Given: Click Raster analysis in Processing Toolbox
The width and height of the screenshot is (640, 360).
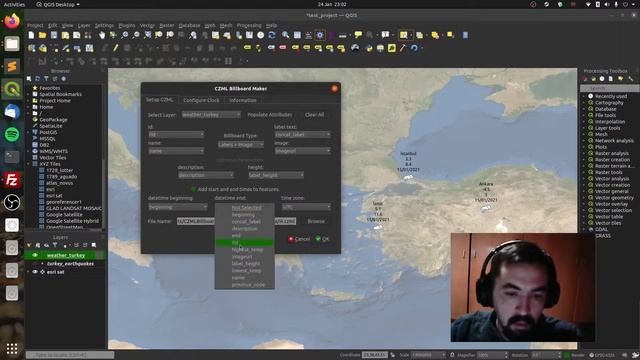Looking at the screenshot, I should (x=611, y=153).
